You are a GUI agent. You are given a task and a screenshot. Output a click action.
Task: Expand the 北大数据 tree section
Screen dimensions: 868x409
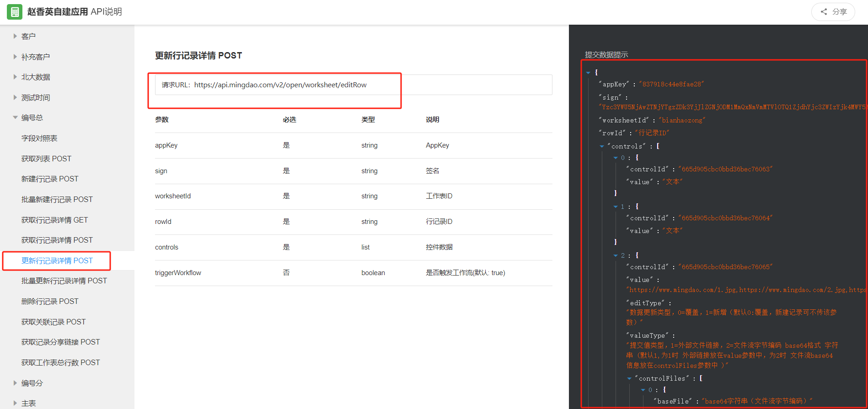(35, 77)
